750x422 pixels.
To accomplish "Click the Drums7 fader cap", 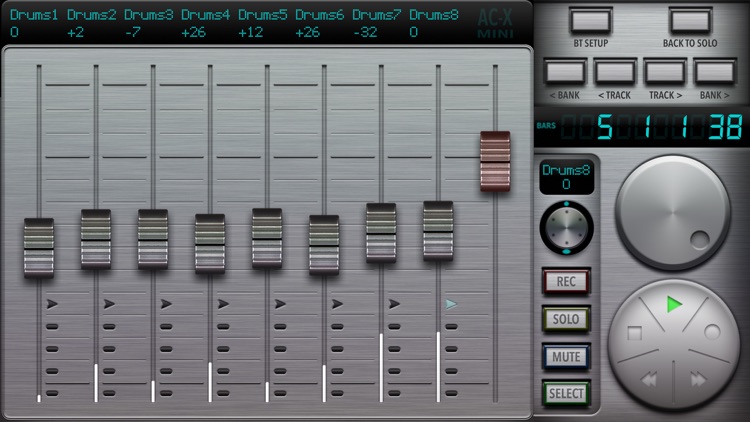I will pyautogui.click(x=381, y=233).
